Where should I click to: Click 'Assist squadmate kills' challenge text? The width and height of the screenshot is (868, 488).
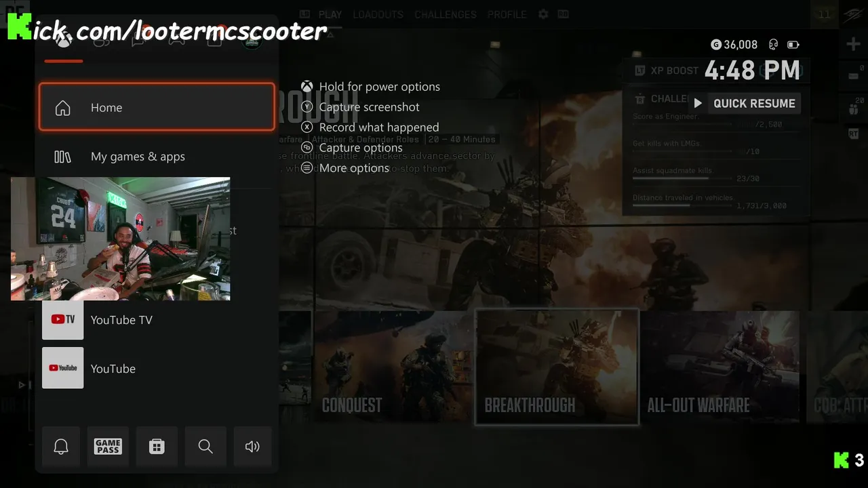click(x=673, y=171)
